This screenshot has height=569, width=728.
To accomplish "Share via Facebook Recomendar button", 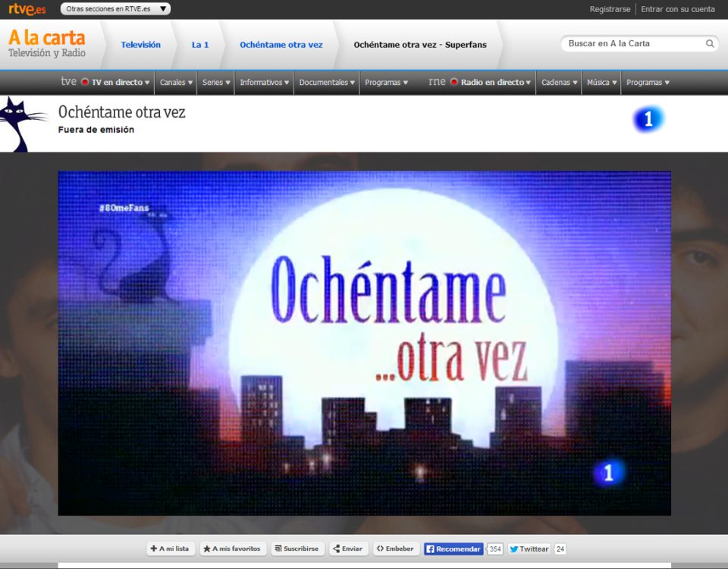I will tap(453, 549).
